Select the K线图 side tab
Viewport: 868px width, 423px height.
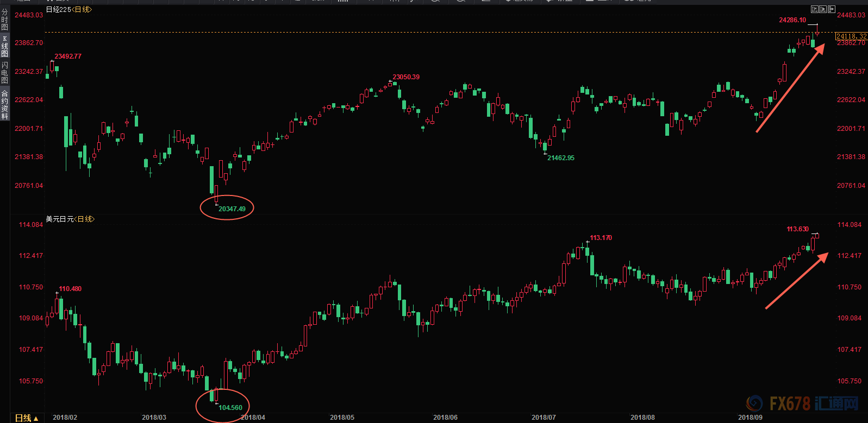(5, 46)
